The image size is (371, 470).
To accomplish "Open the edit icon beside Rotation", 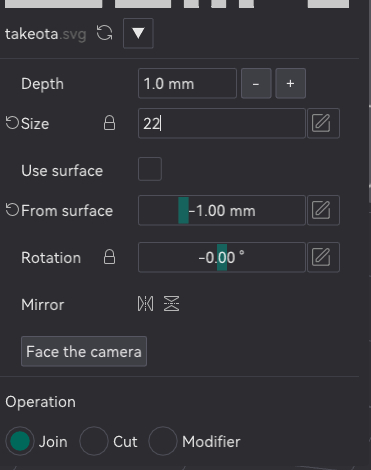I will point(323,257).
